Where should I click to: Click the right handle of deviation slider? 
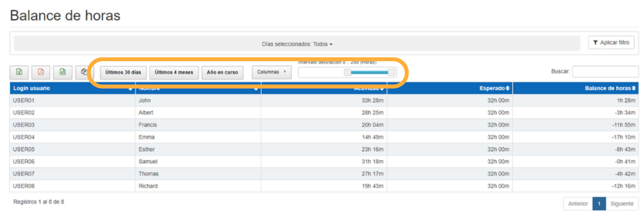tap(391, 73)
